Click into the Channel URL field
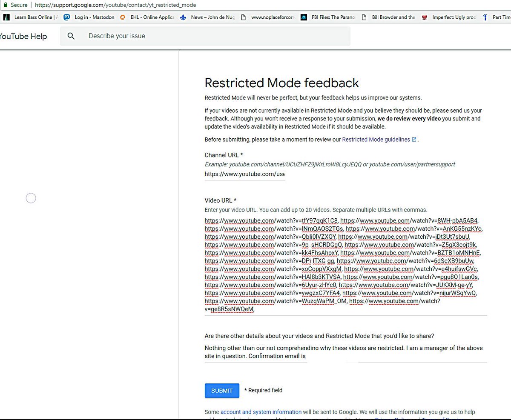Screen dimensions: 511x420 [x=245, y=174]
